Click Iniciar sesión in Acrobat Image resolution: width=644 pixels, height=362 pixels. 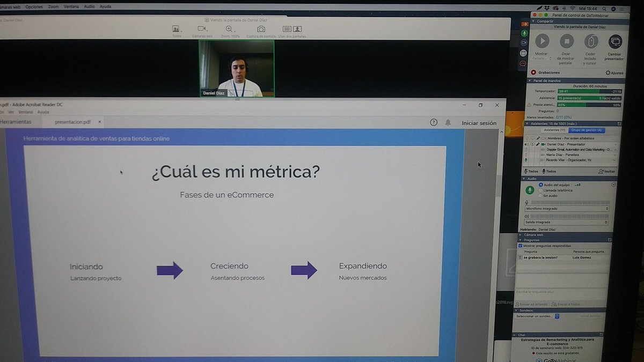(x=479, y=123)
